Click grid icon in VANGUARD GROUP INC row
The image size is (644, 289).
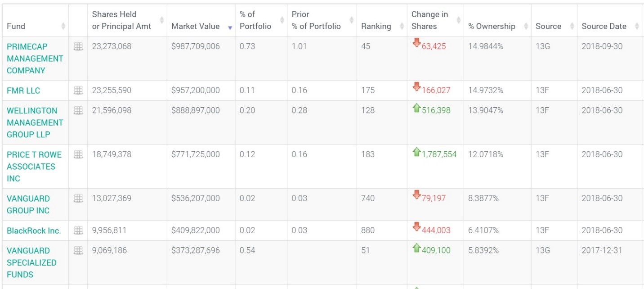[x=78, y=199]
